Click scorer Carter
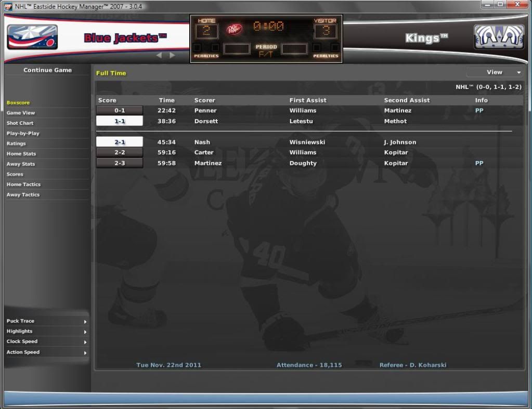The image size is (532, 409). (x=203, y=153)
